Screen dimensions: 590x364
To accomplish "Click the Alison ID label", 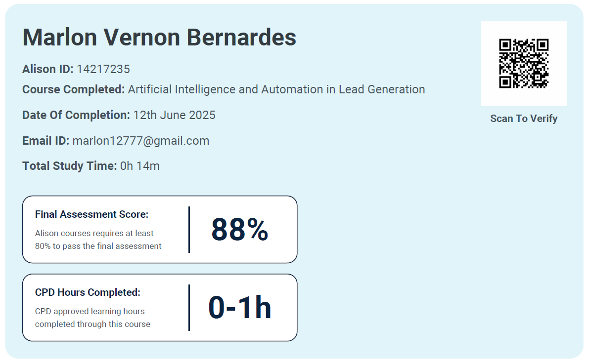I will pyautogui.click(x=47, y=69).
